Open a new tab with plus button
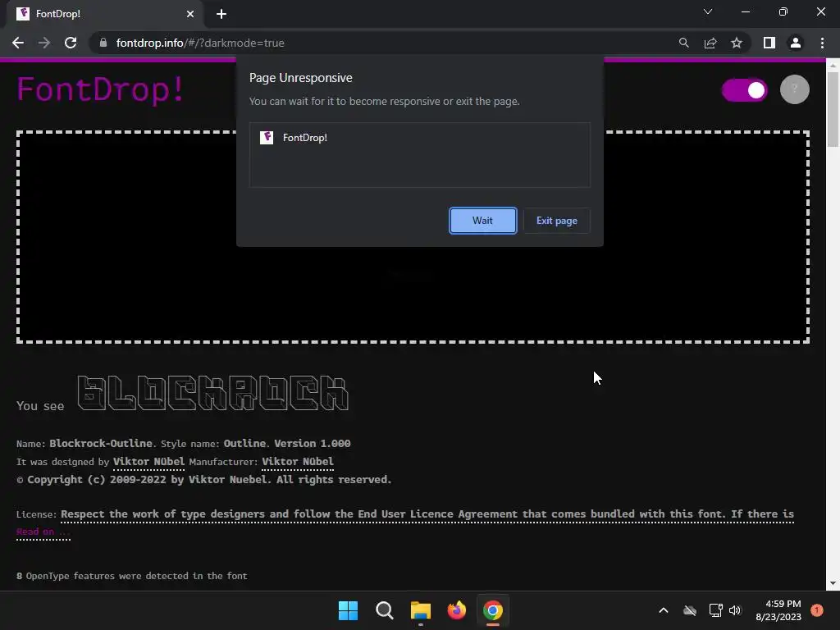840x630 pixels. point(221,14)
